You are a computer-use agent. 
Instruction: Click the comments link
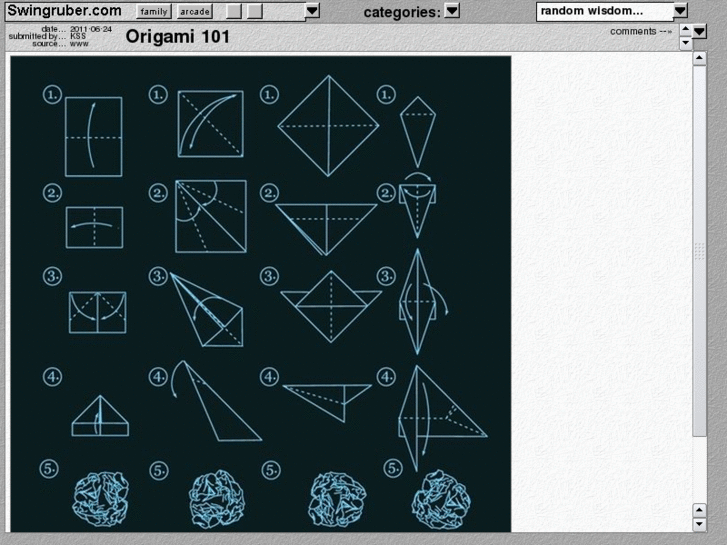click(x=641, y=32)
